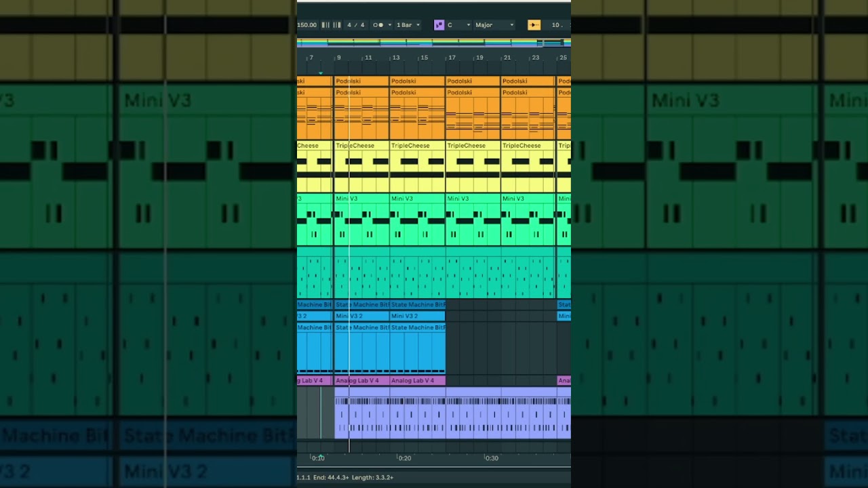Screen dimensions: 868x488
Task: Open the 1 Bar quantization dropdown
Action: (x=408, y=25)
